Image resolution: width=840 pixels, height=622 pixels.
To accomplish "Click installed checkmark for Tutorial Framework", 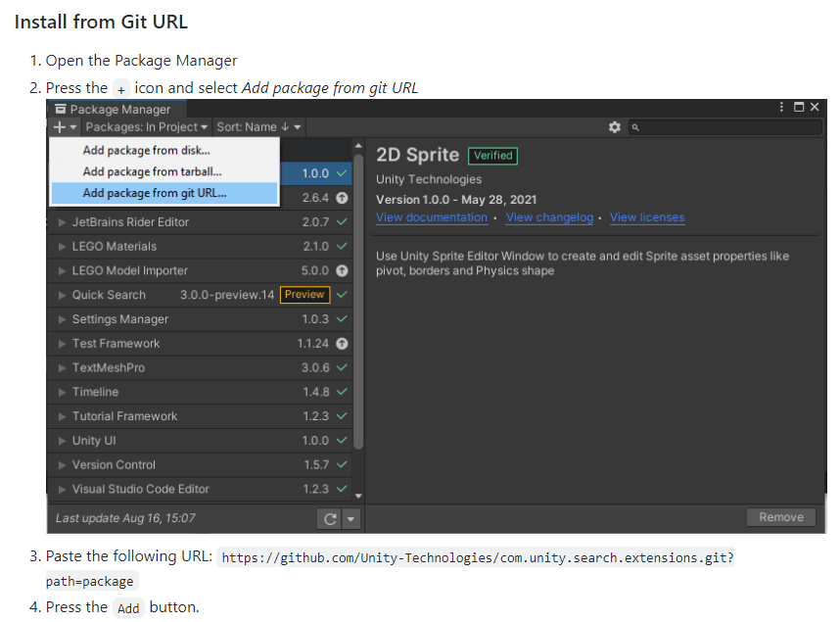I will click(x=342, y=416).
